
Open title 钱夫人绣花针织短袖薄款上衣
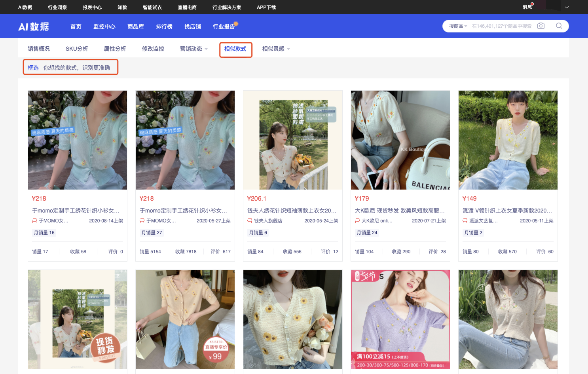[x=292, y=211]
